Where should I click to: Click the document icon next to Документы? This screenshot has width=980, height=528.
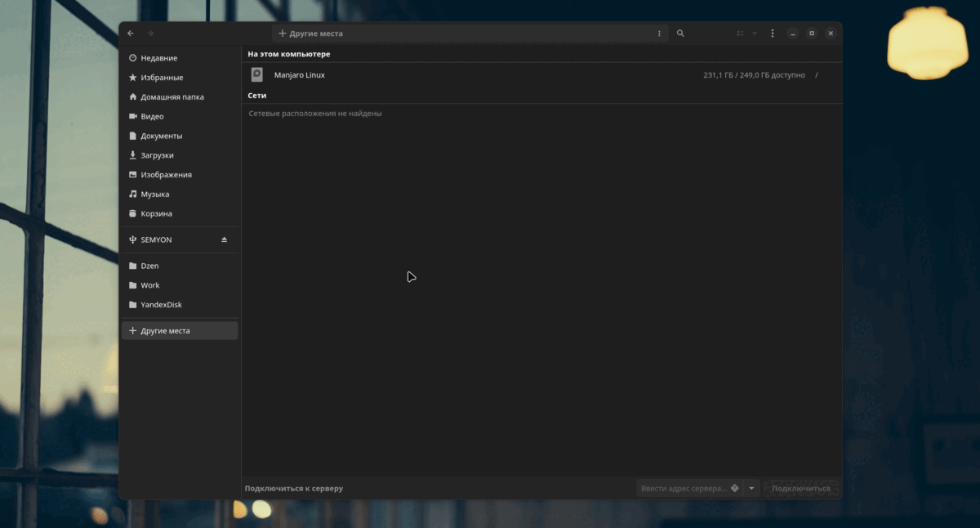(x=133, y=136)
